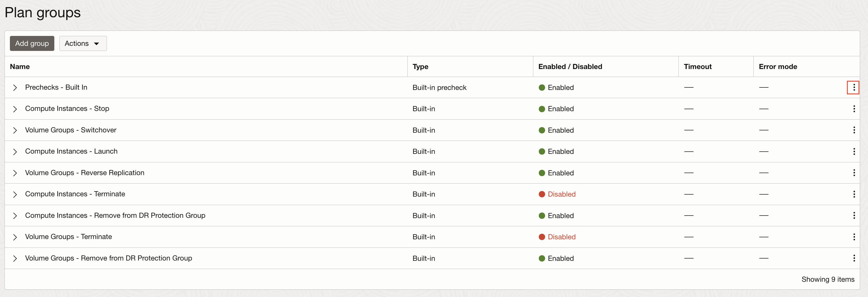The width and height of the screenshot is (868, 297).
Task: Open actions for Compute Instances - Launch row
Action: (x=854, y=151)
